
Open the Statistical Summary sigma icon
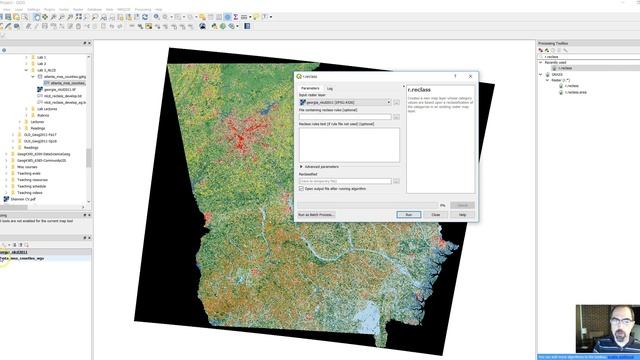tap(236, 17)
